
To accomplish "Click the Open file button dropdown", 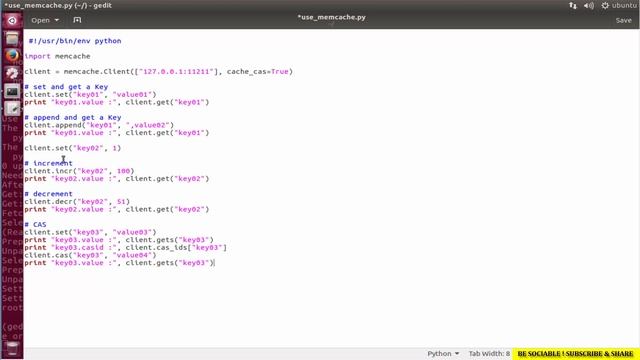I will (x=45, y=20).
